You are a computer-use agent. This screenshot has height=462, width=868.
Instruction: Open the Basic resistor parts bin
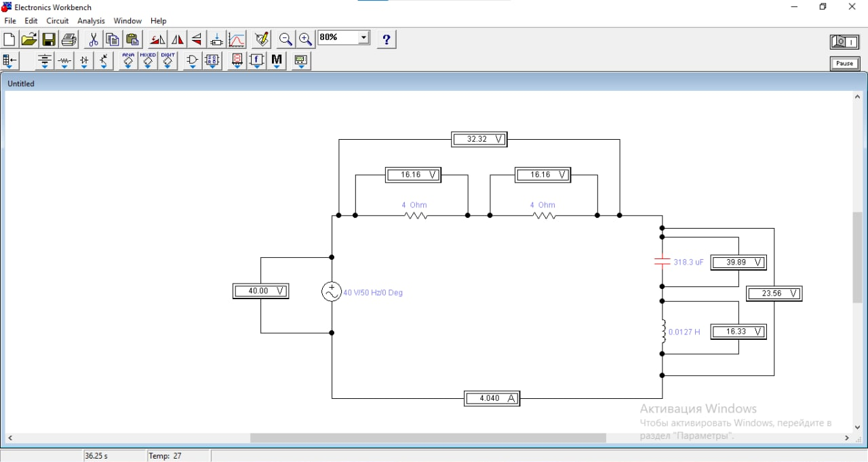64,61
